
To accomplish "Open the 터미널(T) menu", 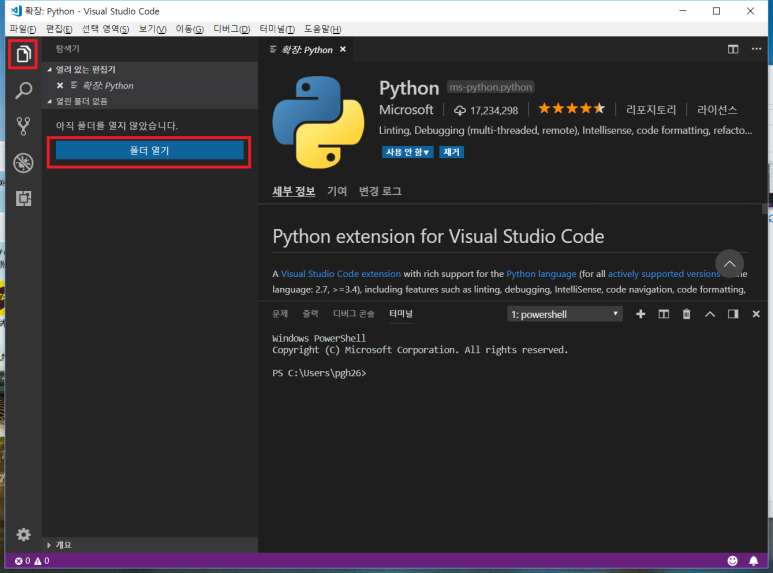I will click(x=277, y=29).
